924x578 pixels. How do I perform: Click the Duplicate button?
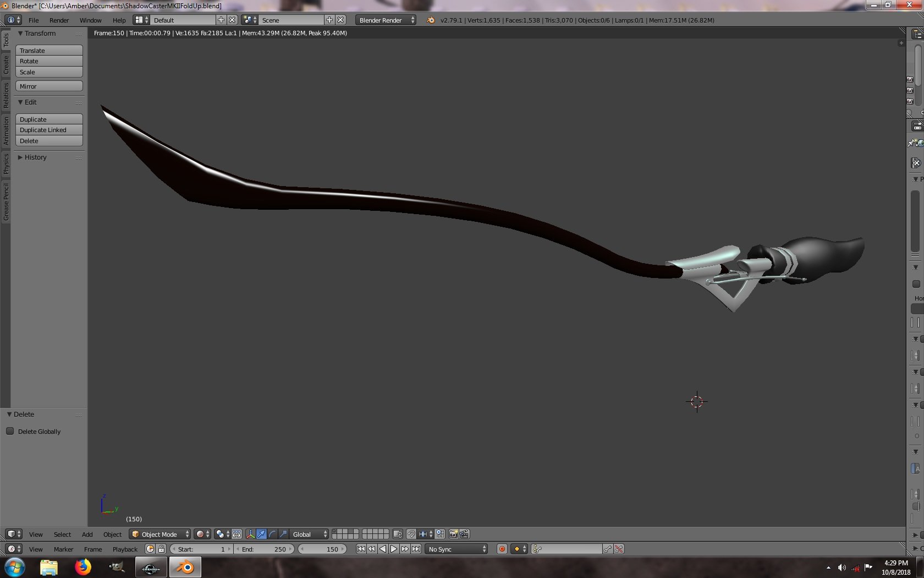[49, 119]
